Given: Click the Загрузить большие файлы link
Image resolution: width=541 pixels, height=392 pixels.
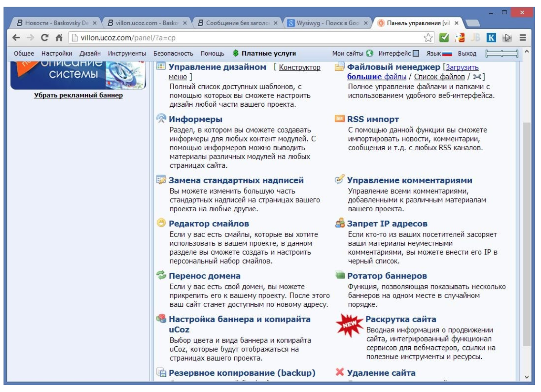Looking at the screenshot, I should coord(413,72).
